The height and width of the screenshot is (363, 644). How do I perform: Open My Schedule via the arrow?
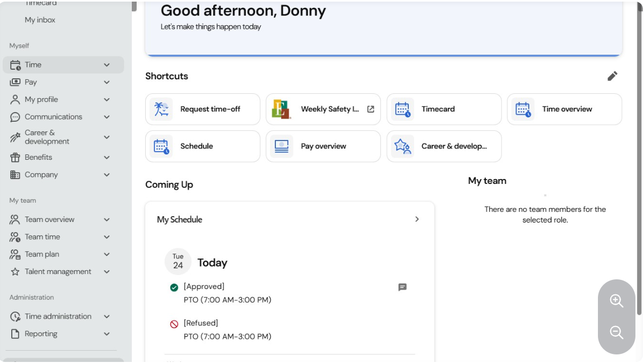click(417, 219)
